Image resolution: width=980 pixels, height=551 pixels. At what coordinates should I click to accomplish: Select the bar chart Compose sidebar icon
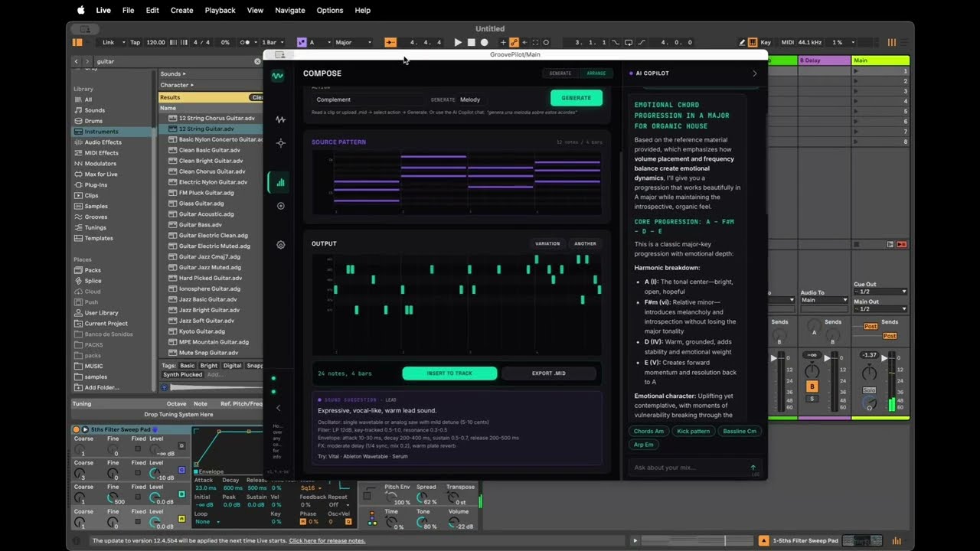(280, 182)
